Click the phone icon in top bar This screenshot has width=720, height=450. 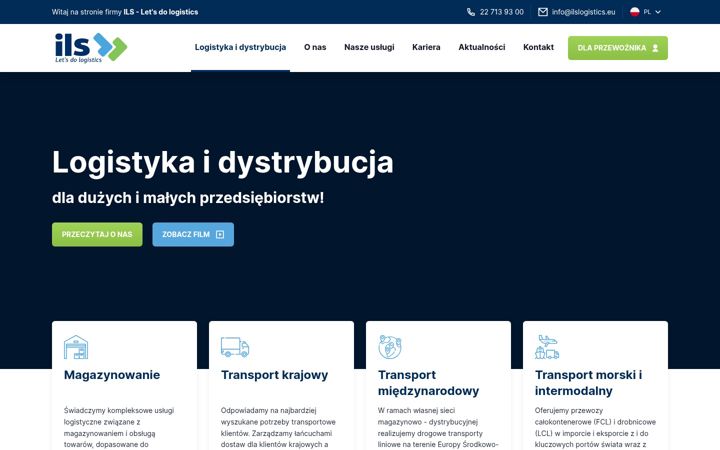pos(471,12)
